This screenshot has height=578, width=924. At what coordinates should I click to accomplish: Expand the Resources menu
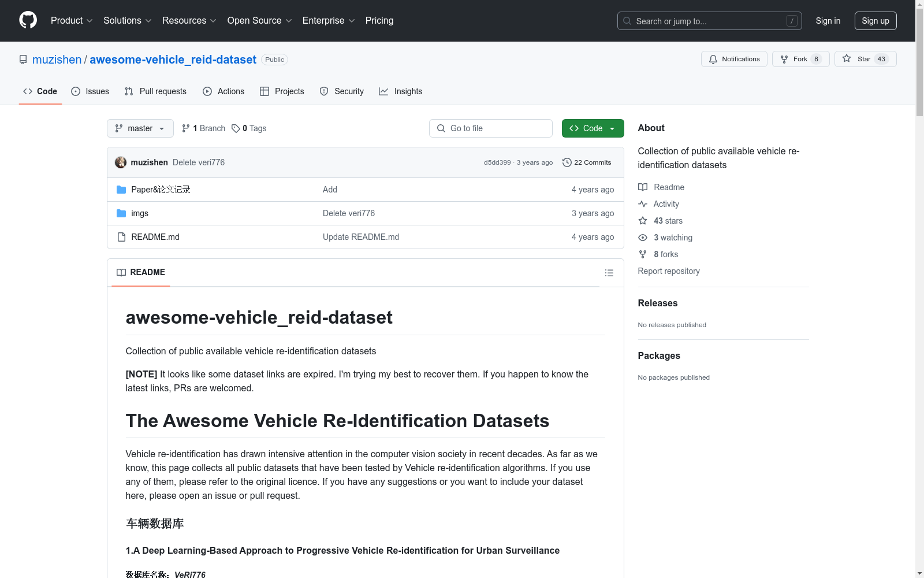[189, 20]
